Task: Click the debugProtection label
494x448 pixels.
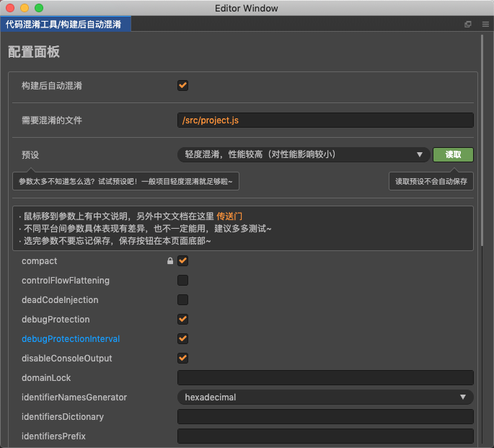Action: [56, 320]
